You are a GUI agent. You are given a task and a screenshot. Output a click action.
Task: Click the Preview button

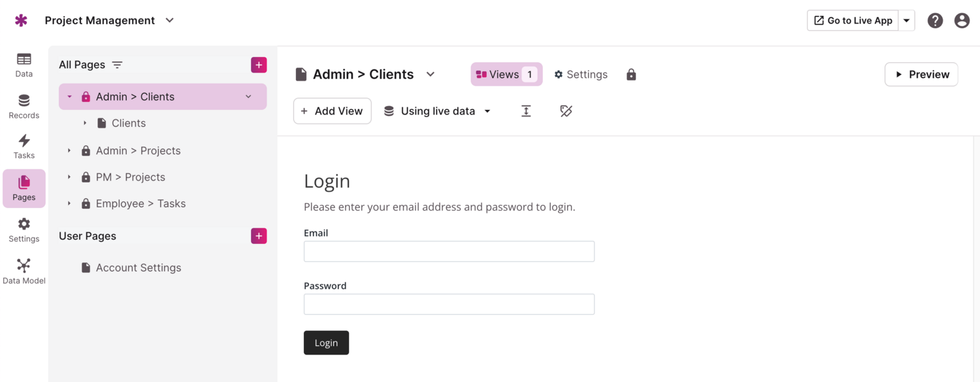(921, 75)
